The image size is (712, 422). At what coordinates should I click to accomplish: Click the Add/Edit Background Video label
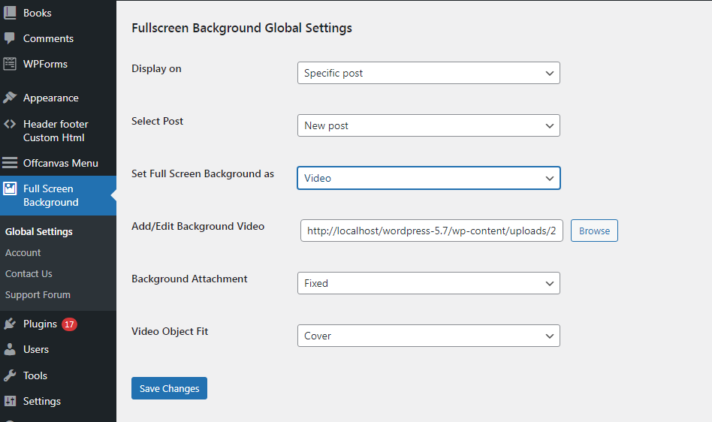click(198, 226)
